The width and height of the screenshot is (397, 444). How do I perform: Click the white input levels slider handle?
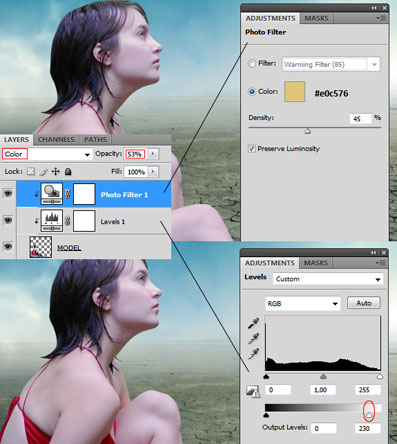(x=380, y=377)
